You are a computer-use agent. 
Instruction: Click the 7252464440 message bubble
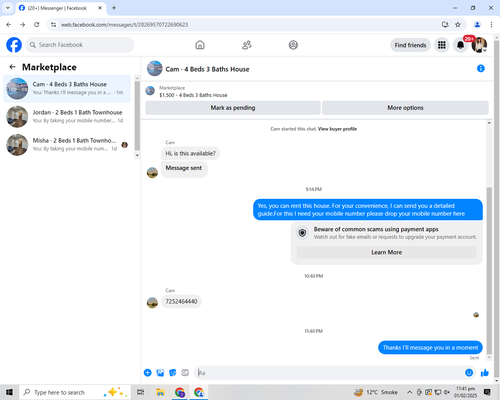(x=181, y=301)
